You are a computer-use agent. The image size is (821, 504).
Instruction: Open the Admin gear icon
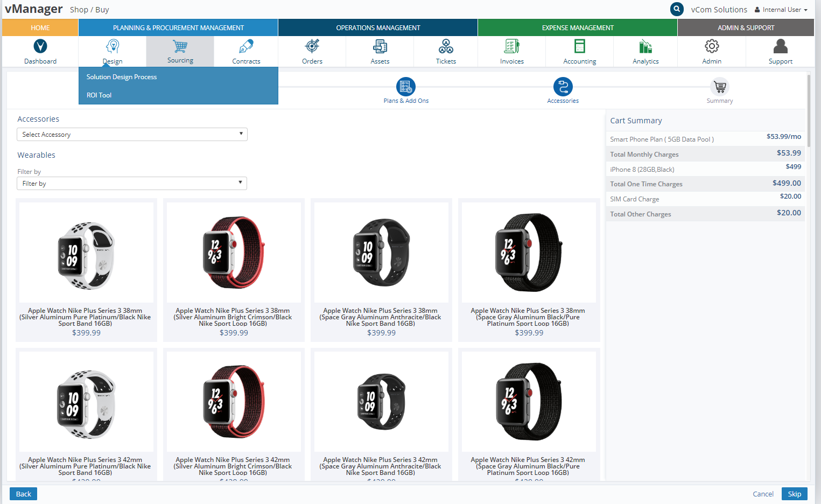(712, 46)
